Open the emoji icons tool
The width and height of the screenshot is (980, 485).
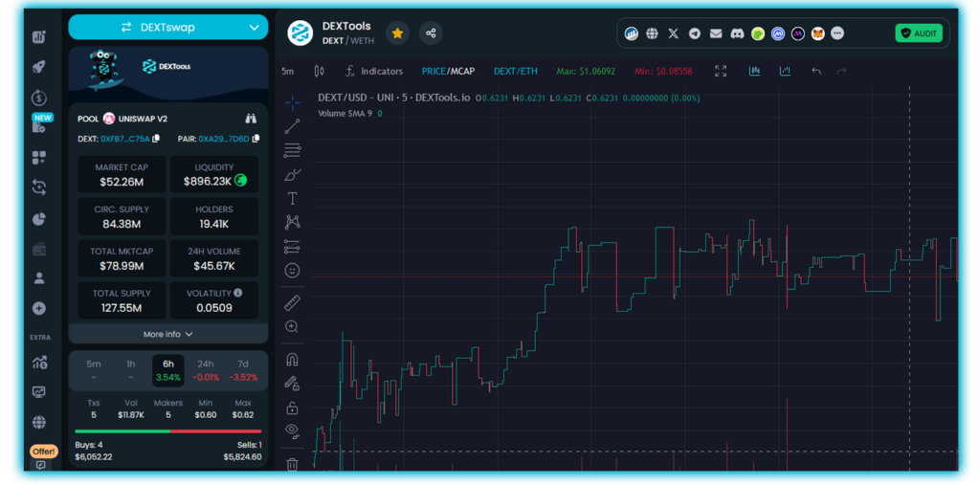(x=292, y=270)
